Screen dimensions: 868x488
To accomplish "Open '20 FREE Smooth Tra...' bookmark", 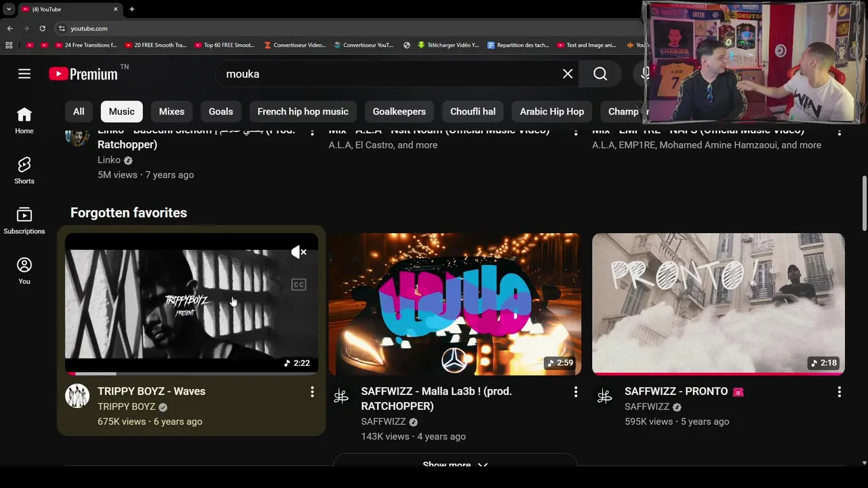I will (155, 45).
